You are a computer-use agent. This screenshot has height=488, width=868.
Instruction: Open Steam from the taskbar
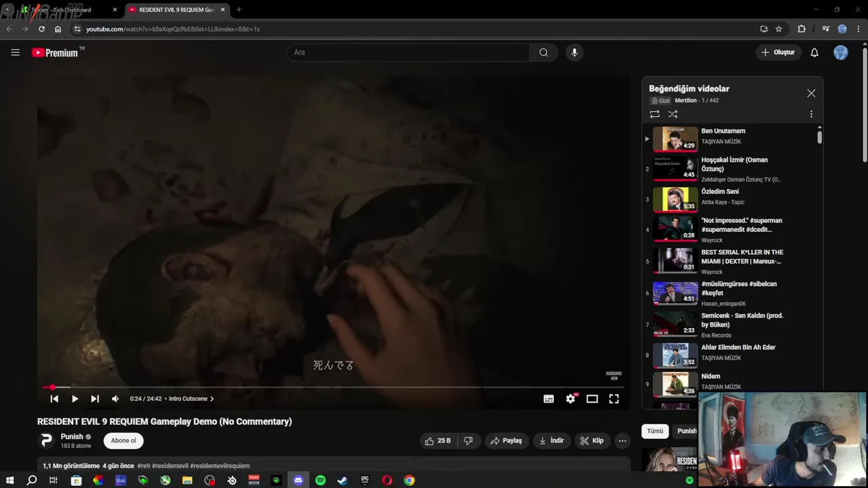click(342, 481)
